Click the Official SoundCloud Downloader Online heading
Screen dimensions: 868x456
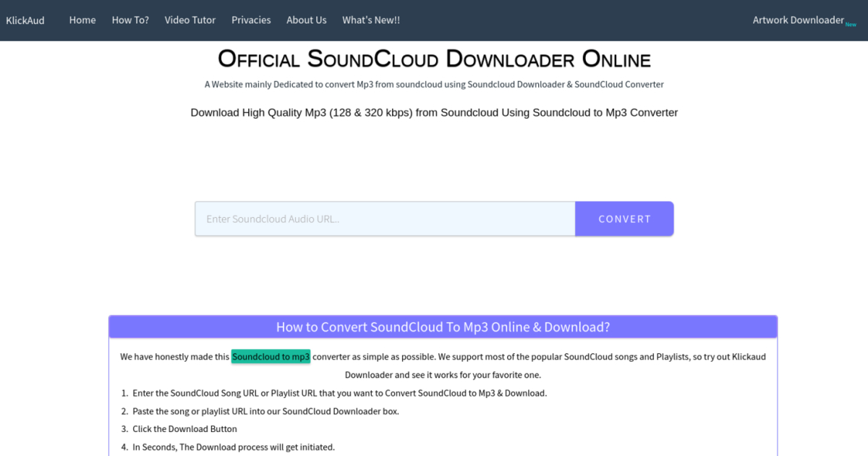pos(434,59)
